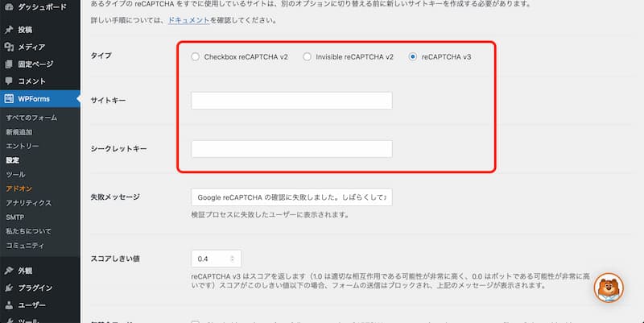Screen dimensions: 644x323
Task: Click the 投稿 pushpin icon
Action: (x=9, y=30)
